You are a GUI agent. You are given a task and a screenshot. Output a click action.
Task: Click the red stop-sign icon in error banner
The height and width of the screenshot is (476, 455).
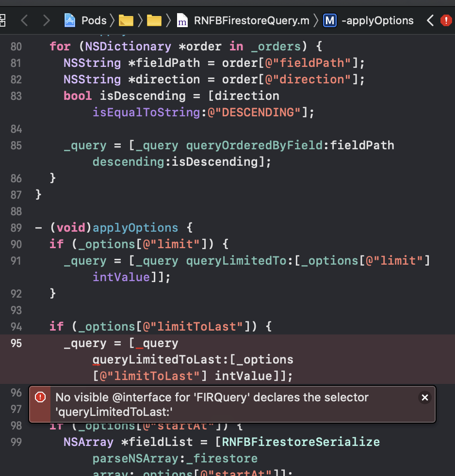pyautogui.click(x=40, y=397)
